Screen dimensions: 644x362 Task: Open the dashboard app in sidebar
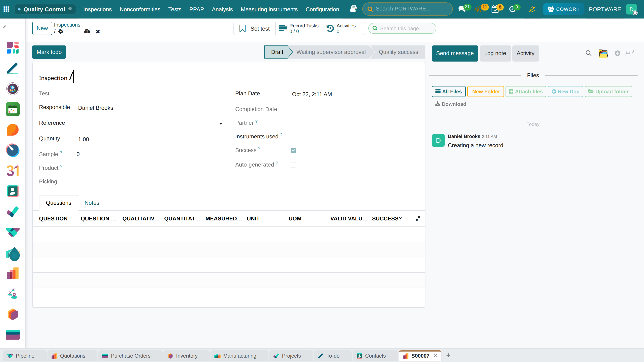pos(12,48)
